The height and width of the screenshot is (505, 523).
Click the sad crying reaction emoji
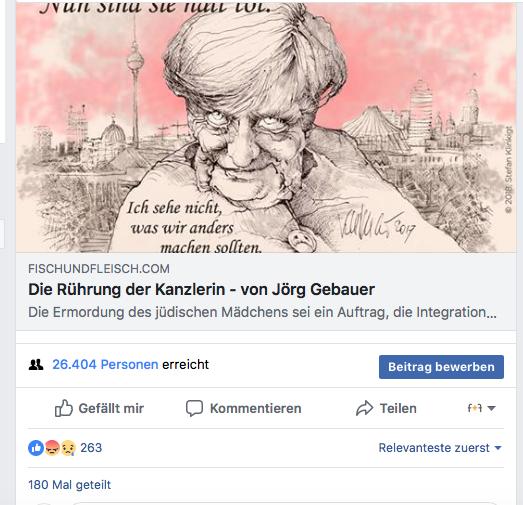[68, 448]
